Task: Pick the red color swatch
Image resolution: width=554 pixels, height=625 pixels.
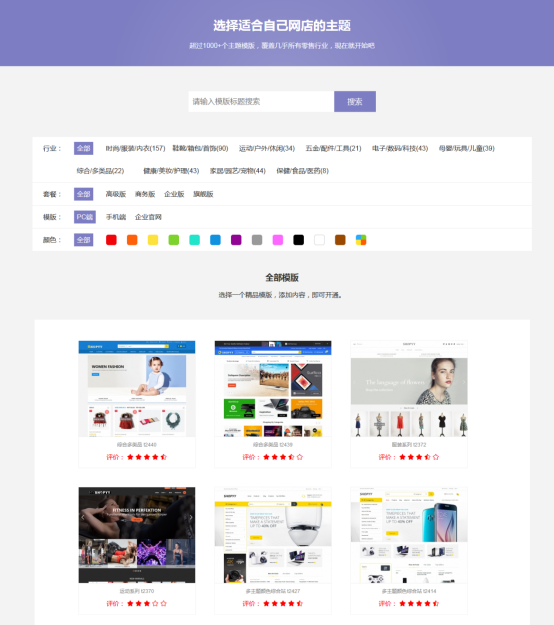Action: 111,240
